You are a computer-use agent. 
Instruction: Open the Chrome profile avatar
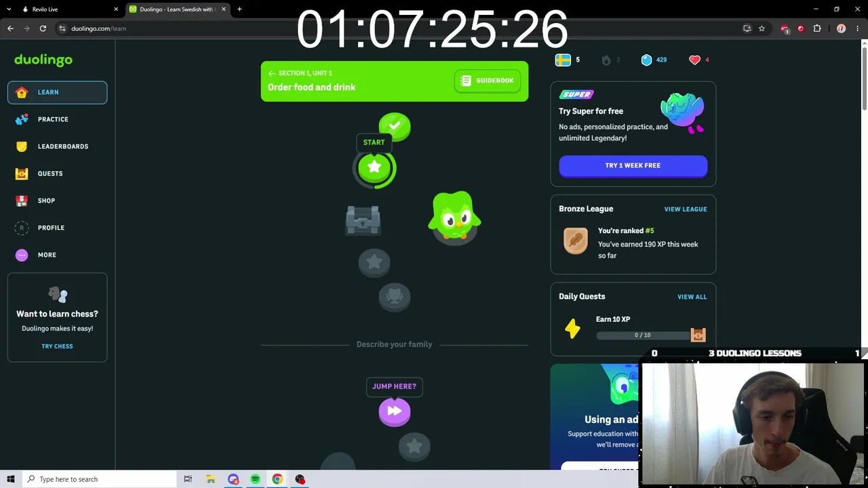[x=842, y=28]
